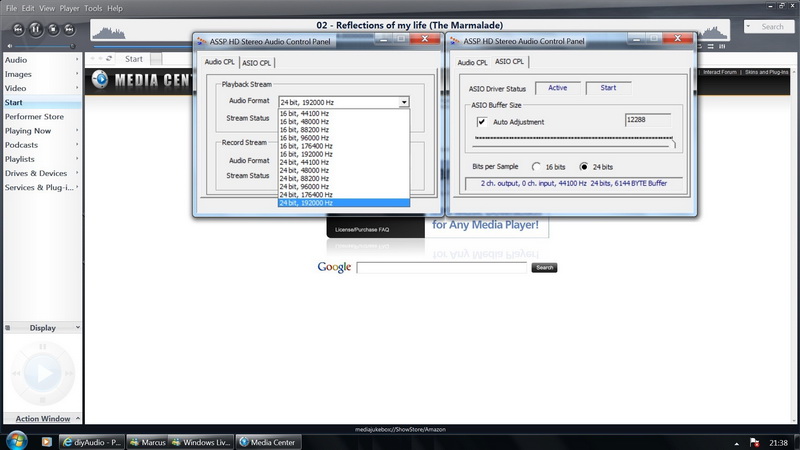
Task: Choose 16 bit, 96000 Hz format
Action: 343,138
